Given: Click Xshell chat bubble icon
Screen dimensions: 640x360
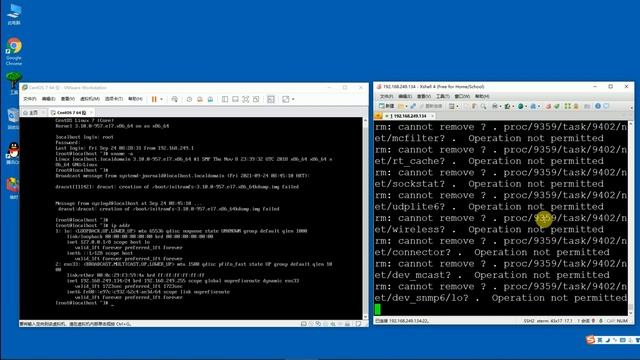Looking at the screenshot, I should coord(607,106).
